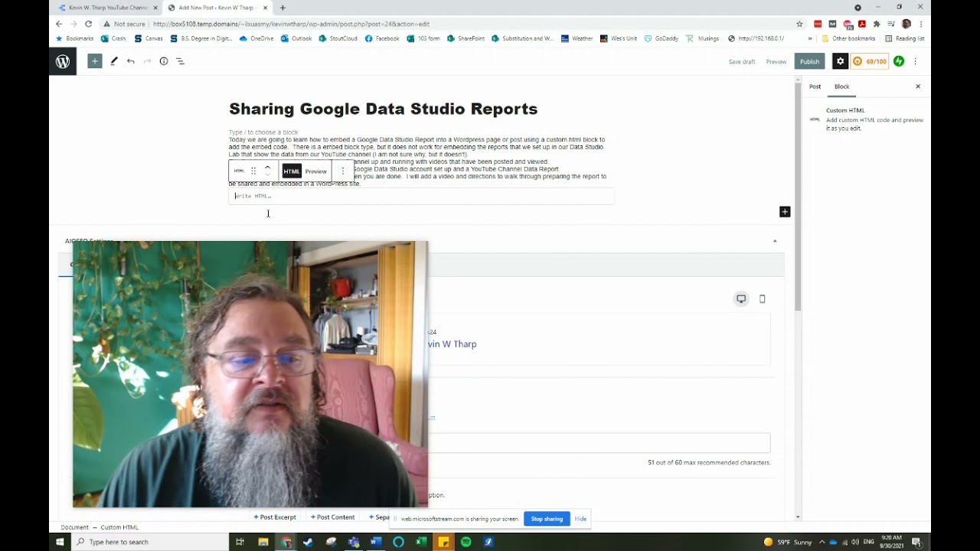Change the Custom HTML block type
Image resolution: width=980 pixels, height=551 pixels.
(239, 171)
